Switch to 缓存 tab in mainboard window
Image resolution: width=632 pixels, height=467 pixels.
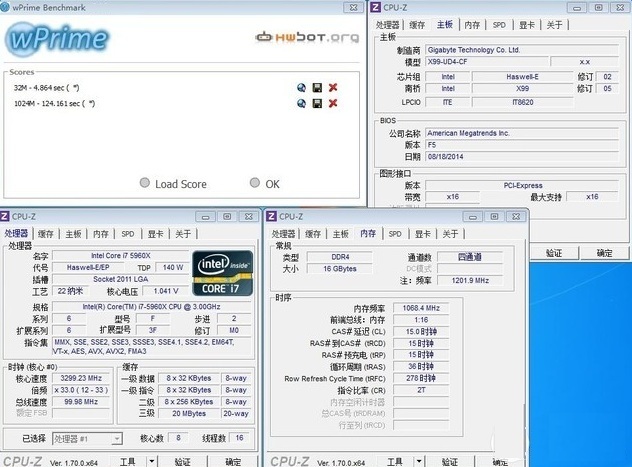(417, 25)
